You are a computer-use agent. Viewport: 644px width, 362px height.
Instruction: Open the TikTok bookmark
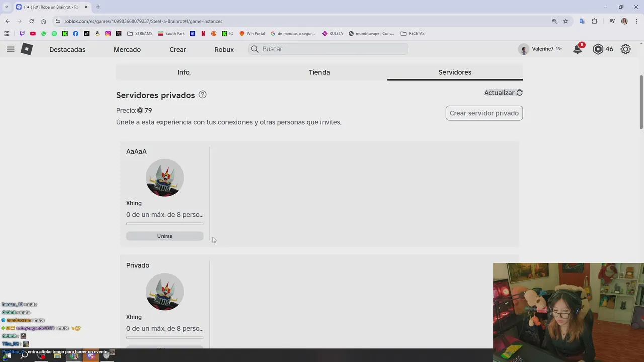[x=87, y=34]
